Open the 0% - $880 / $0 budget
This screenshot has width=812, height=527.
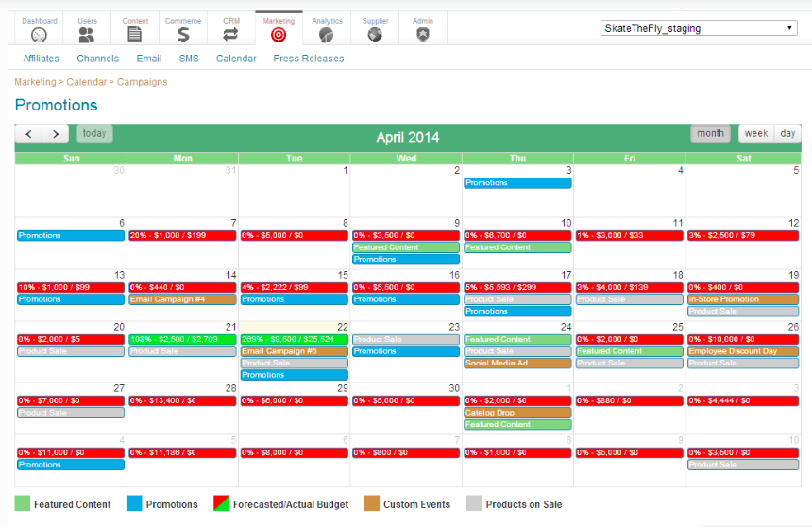pyautogui.click(x=629, y=400)
